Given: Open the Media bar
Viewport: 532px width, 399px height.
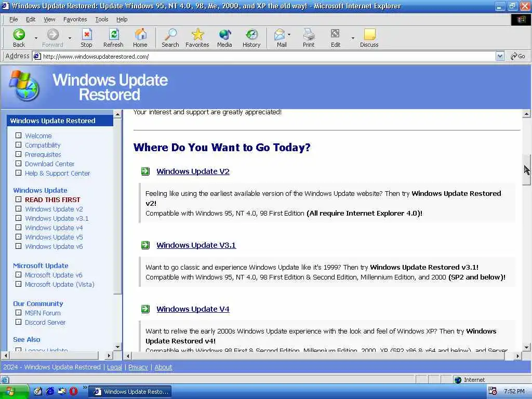Looking at the screenshot, I should pos(224,37).
